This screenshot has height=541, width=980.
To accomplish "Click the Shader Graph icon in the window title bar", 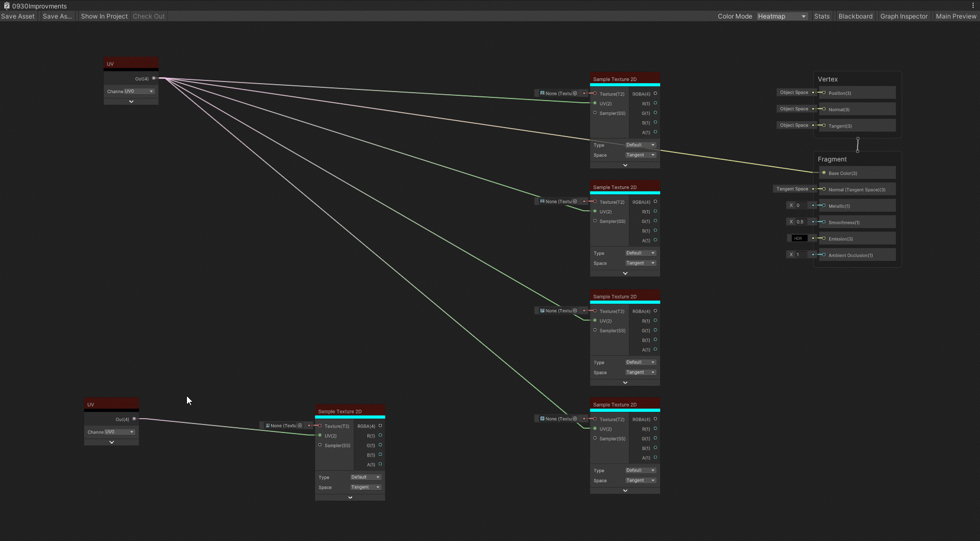I will (6, 6).
